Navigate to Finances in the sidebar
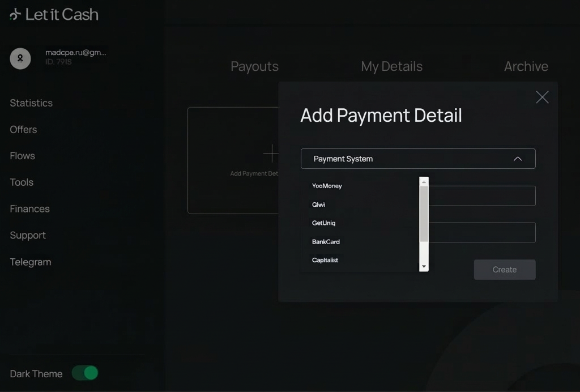 (x=29, y=209)
